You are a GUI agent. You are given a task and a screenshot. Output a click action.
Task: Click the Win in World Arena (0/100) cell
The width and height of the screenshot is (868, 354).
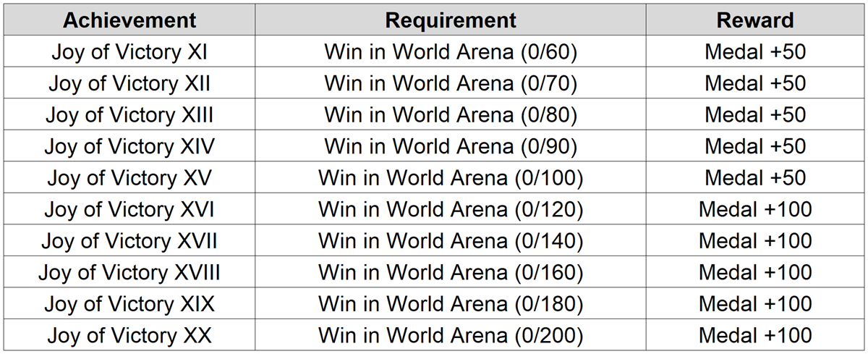(451, 178)
